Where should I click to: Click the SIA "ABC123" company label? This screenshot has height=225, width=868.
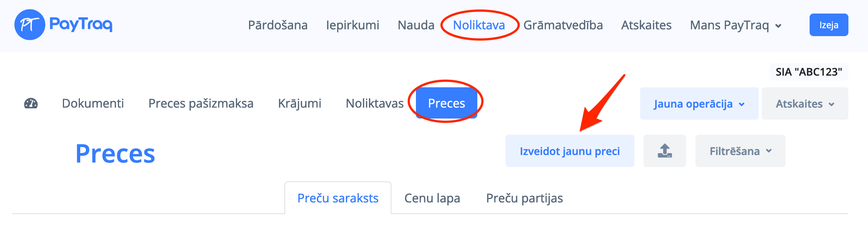point(809,72)
